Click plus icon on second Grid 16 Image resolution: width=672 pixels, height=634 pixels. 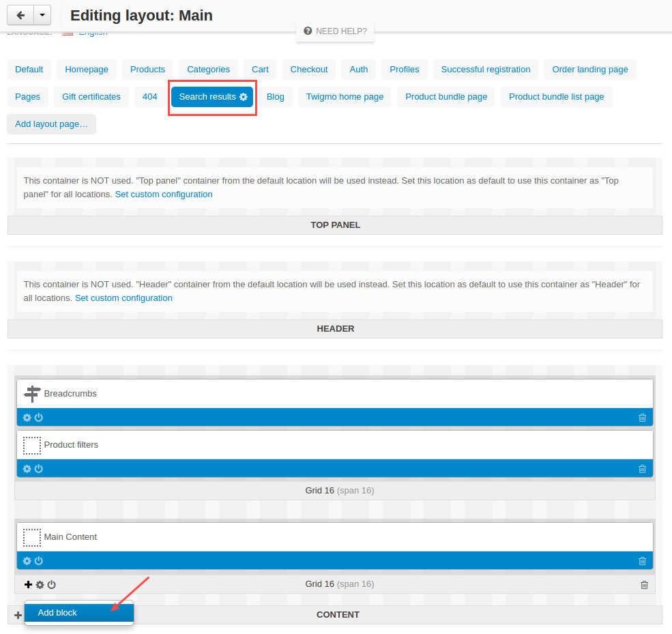tap(28, 584)
